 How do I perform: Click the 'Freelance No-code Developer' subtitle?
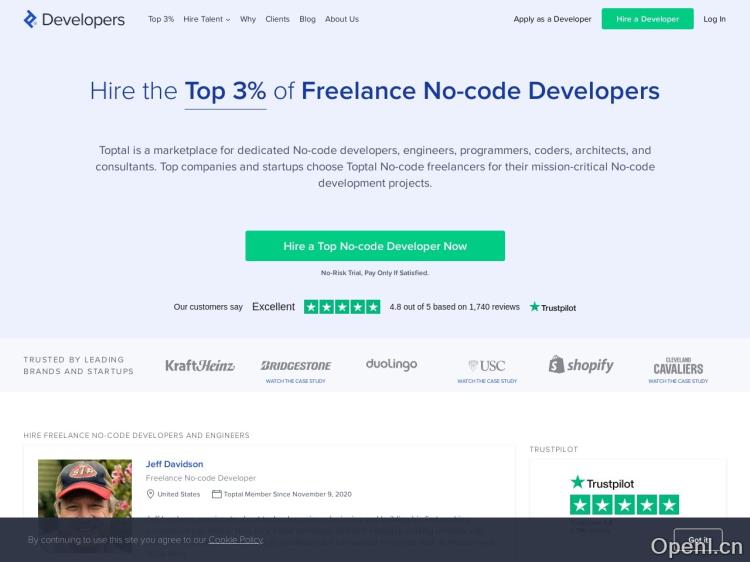click(200, 478)
